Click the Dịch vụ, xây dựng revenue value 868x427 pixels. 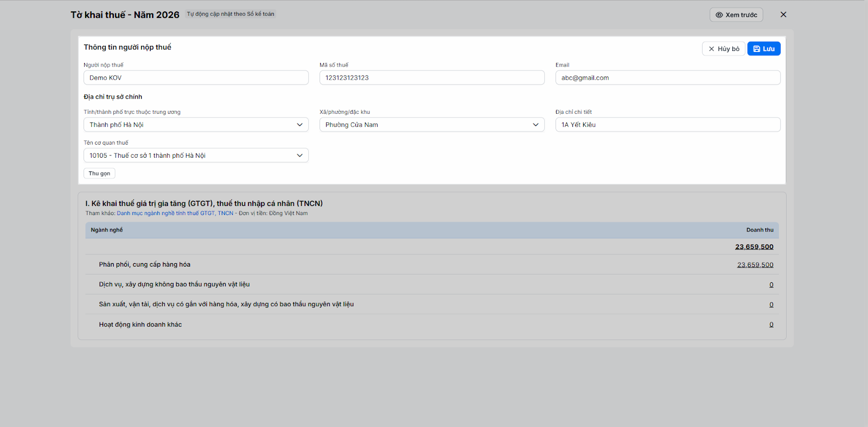point(771,285)
